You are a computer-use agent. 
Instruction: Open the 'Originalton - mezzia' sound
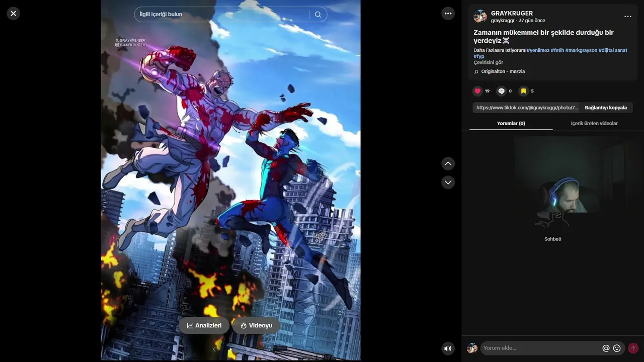click(x=503, y=71)
